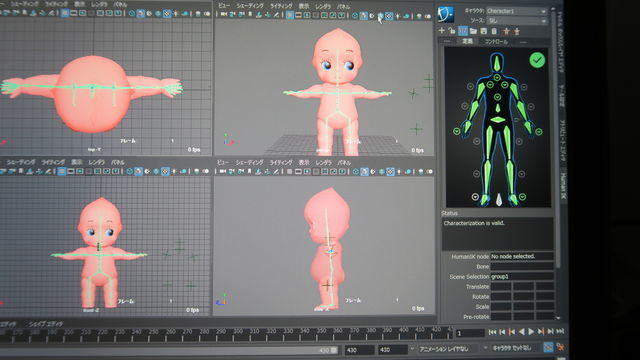This screenshot has width=640, height=360.
Task: Play the animation backwards
Action: (x=522, y=332)
